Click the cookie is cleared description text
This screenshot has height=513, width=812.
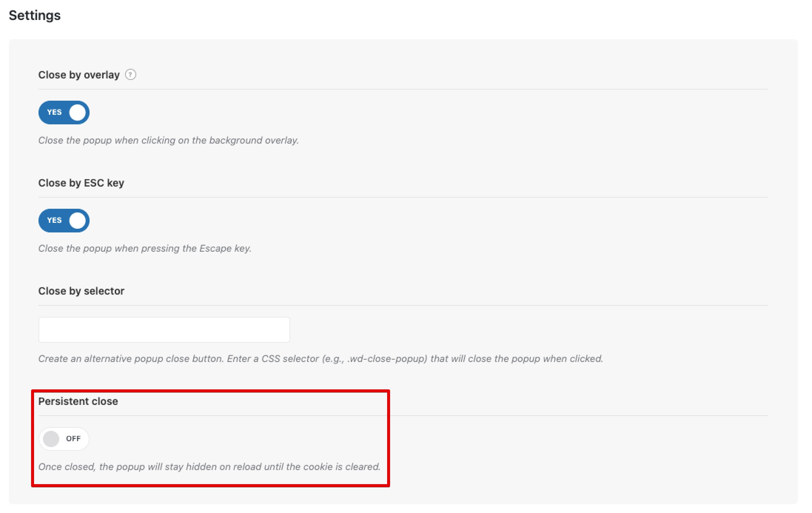coord(209,467)
